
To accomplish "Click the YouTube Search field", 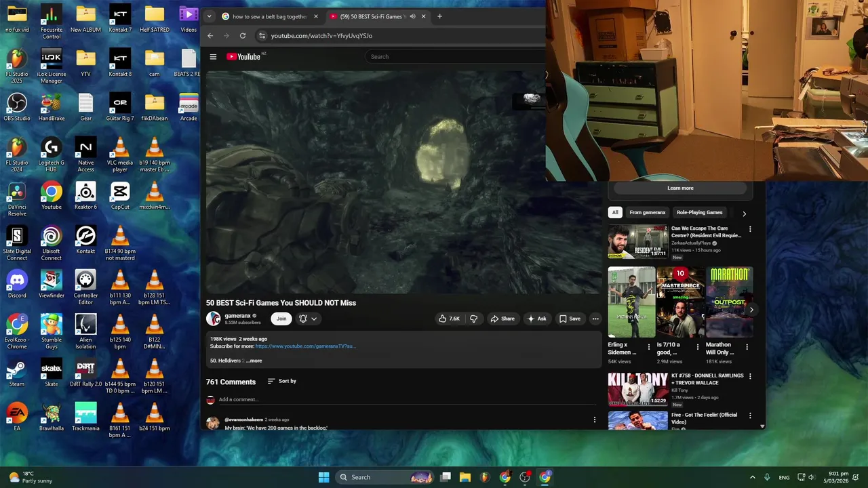I will click(454, 57).
